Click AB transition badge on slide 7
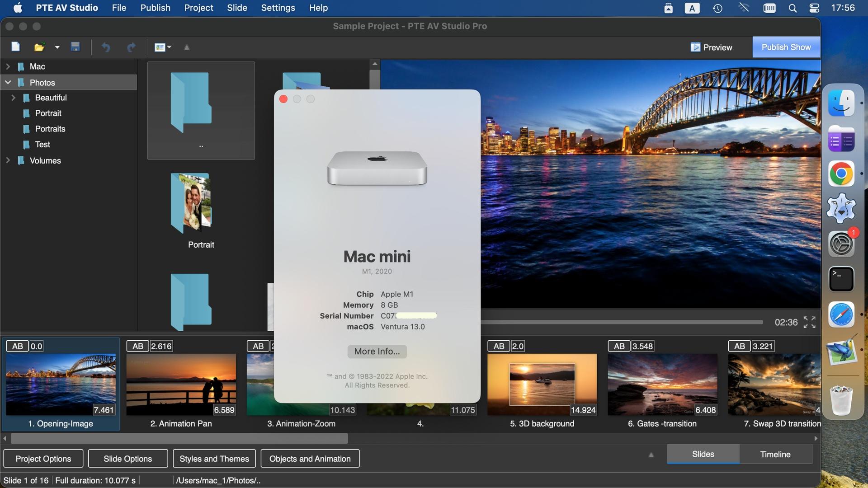Image resolution: width=868 pixels, height=488 pixels. tap(739, 346)
